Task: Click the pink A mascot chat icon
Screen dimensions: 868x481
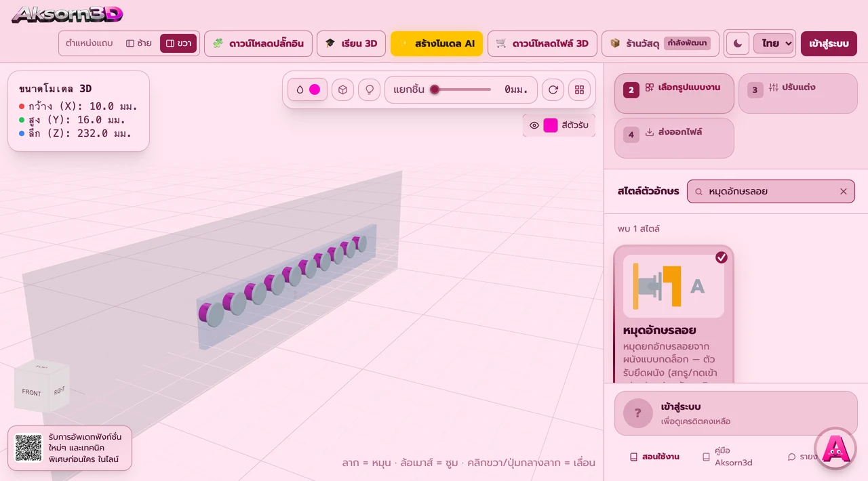Action: (835, 448)
